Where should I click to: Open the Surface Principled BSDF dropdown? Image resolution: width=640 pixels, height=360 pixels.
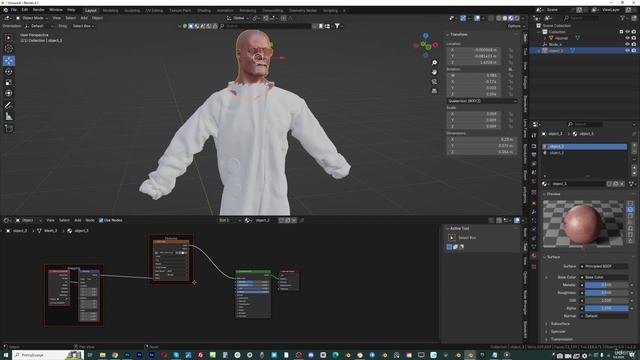[604, 266]
